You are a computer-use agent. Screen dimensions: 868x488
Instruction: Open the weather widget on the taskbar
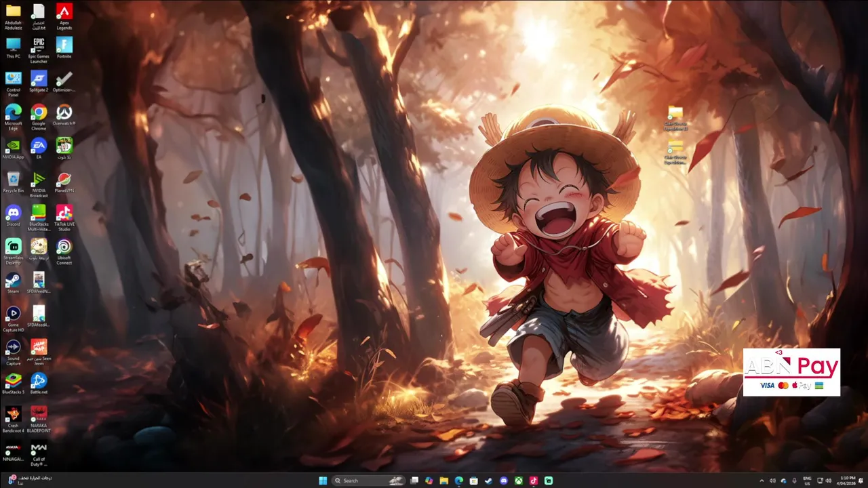(29, 481)
